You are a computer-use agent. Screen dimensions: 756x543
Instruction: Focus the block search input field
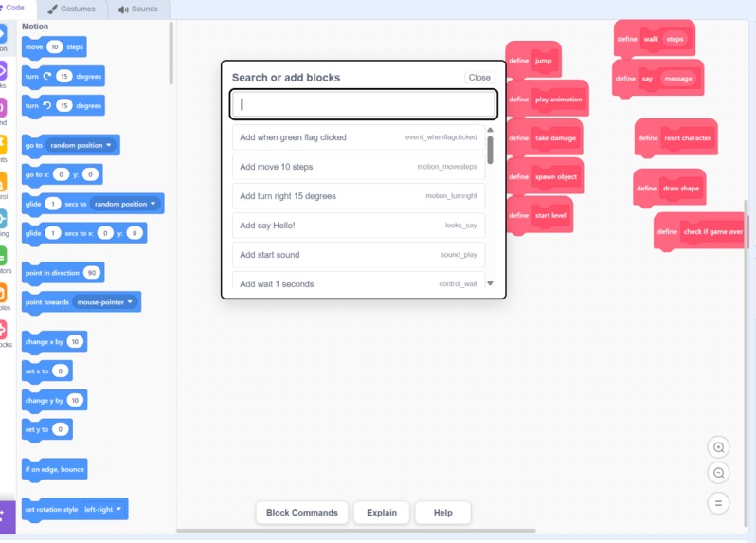pyautogui.click(x=364, y=104)
